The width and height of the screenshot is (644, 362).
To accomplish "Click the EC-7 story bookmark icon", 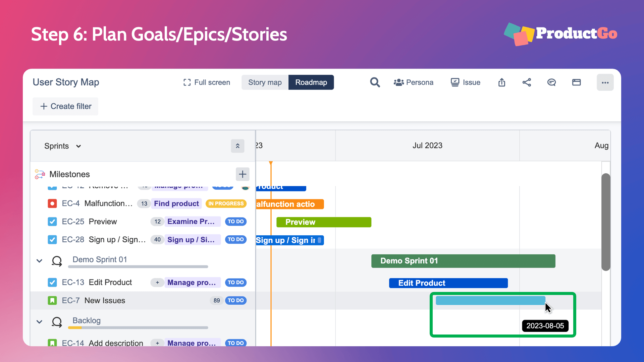I will tap(52, 301).
